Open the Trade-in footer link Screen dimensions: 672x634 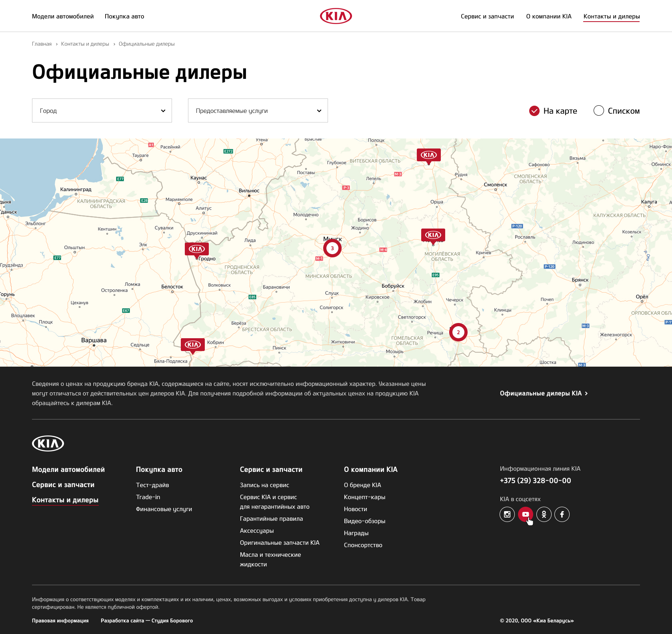(x=148, y=497)
